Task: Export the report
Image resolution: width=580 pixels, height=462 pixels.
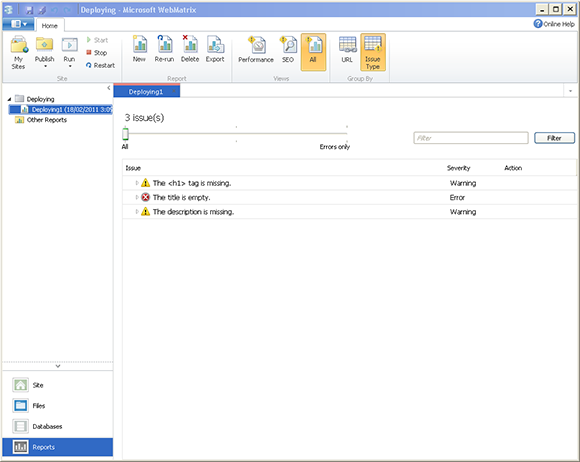Action: pos(215,48)
